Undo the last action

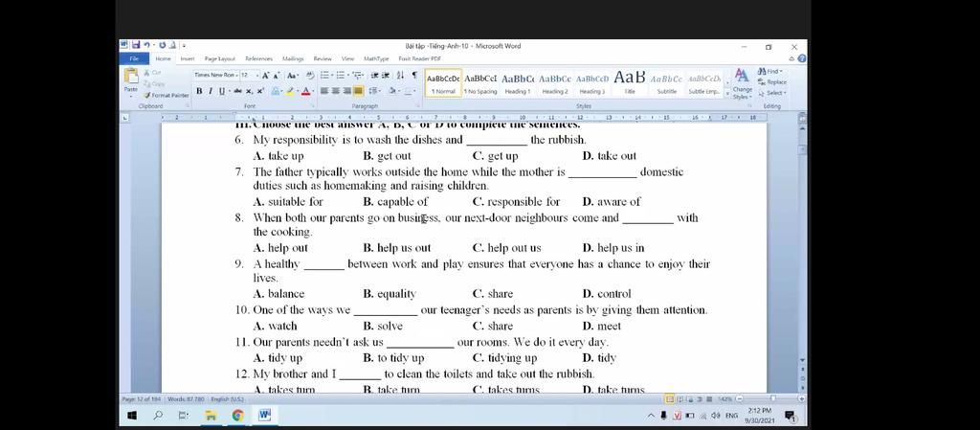click(x=146, y=45)
